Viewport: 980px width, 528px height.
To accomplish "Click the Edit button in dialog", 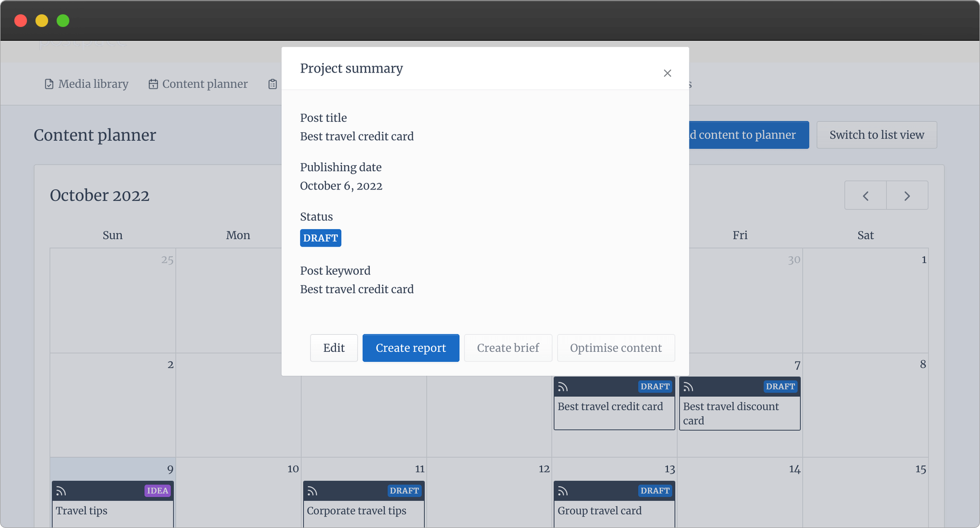I will click(334, 348).
